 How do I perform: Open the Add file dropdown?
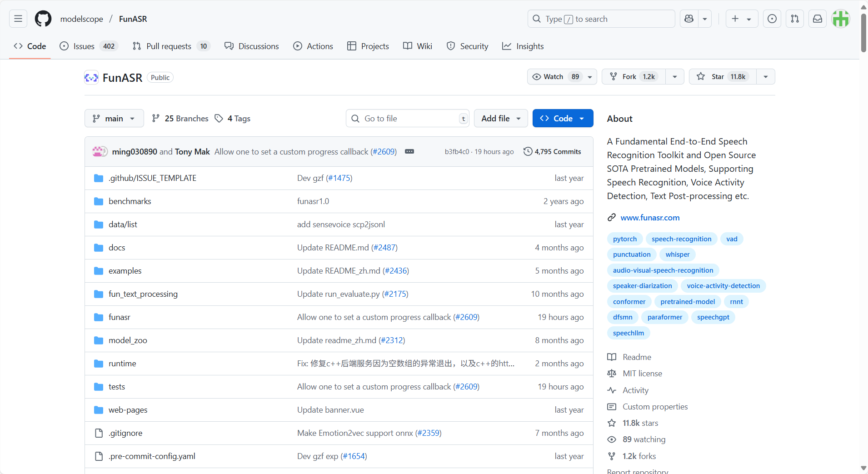501,118
